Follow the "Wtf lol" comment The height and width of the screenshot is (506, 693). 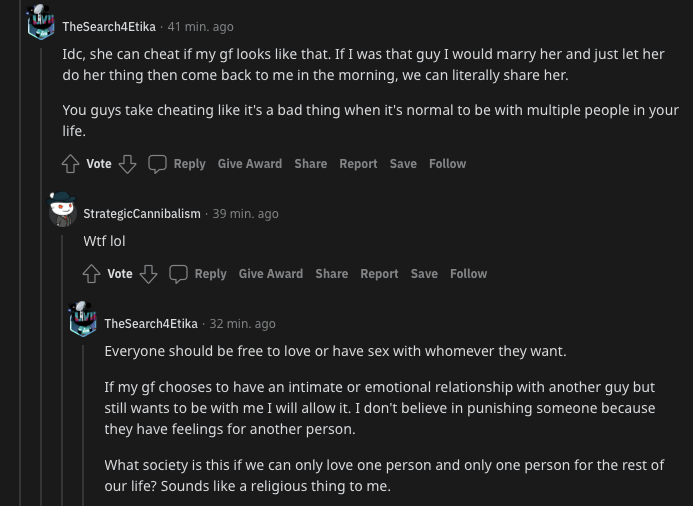point(468,274)
